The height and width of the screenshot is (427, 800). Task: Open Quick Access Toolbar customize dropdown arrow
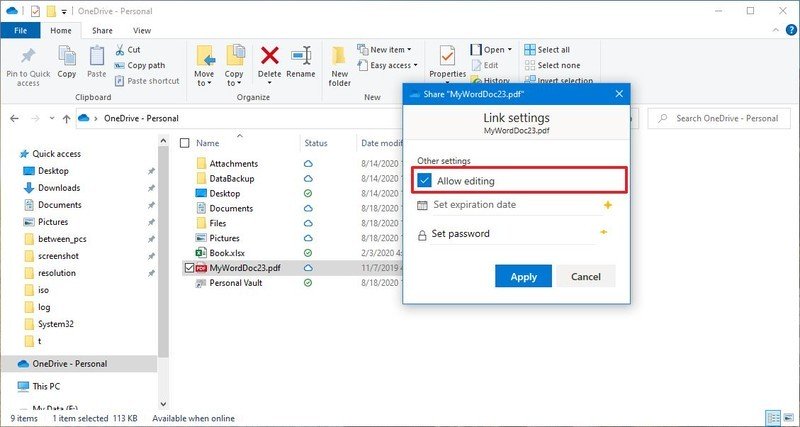click(x=64, y=11)
